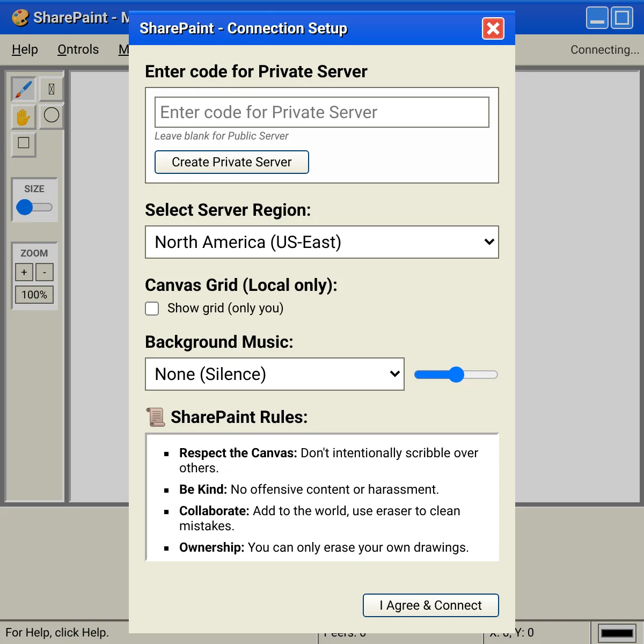
Task: Click the Connection Setup dialog title
Action: pyautogui.click(x=244, y=28)
